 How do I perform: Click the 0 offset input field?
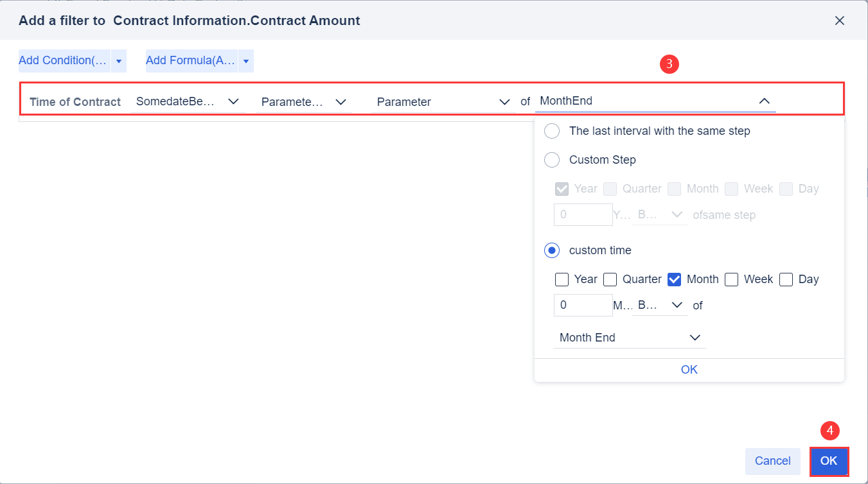point(582,305)
